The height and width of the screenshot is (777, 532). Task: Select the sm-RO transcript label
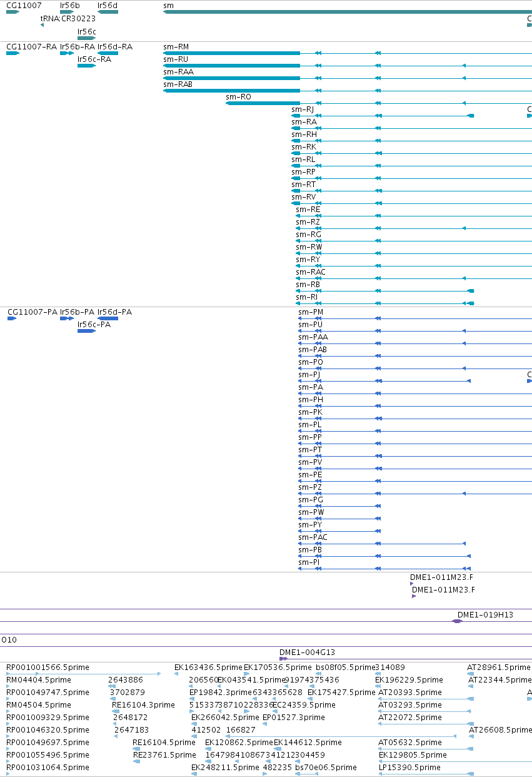[x=238, y=97]
